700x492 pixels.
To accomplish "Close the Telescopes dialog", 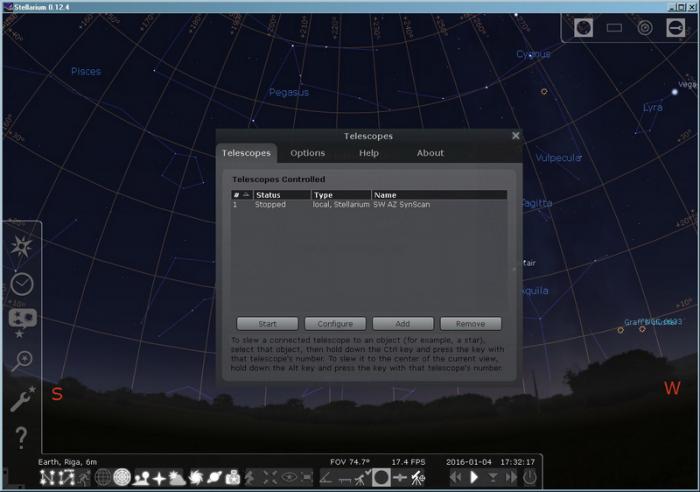I will tap(516, 136).
